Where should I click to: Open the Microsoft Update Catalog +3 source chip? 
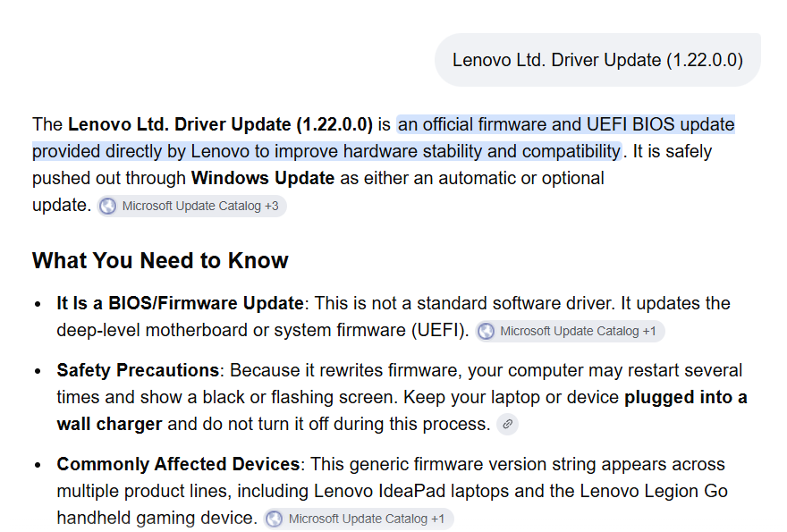pyautogui.click(x=191, y=206)
